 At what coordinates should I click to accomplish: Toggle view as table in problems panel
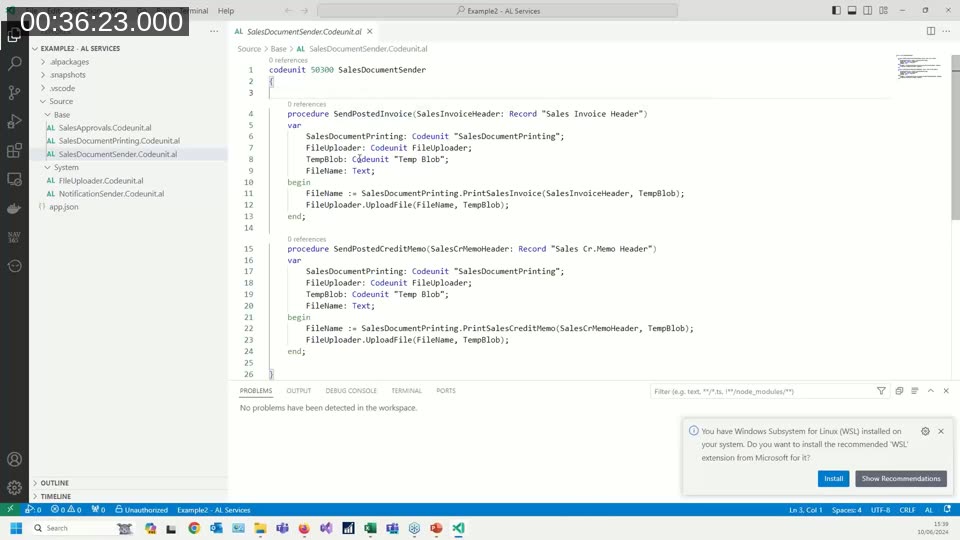(x=915, y=391)
